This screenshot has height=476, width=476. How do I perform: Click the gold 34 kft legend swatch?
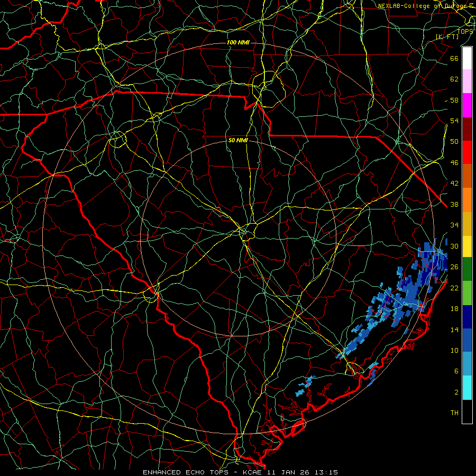[467, 224]
